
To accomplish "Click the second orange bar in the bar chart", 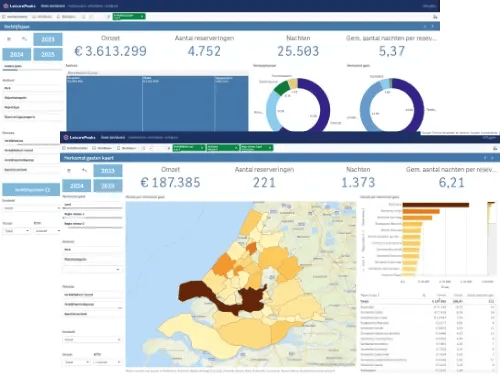I will click(x=421, y=211).
